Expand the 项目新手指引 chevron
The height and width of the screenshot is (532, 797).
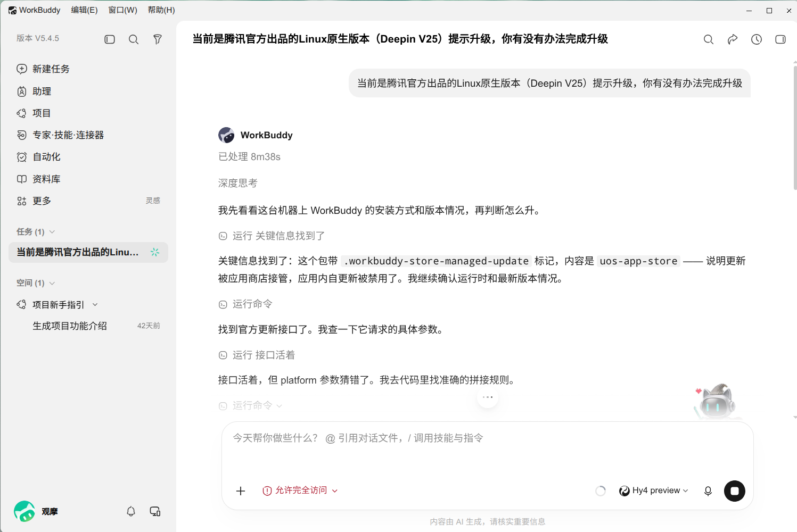(x=95, y=305)
